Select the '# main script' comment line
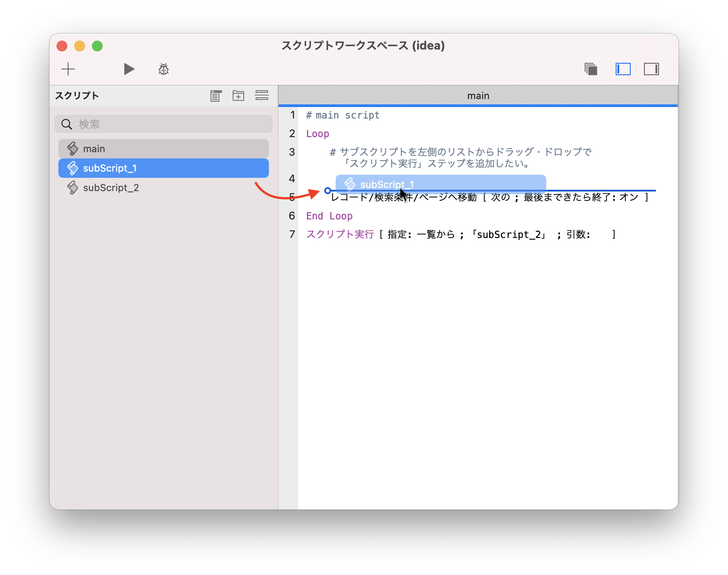 [x=343, y=115]
